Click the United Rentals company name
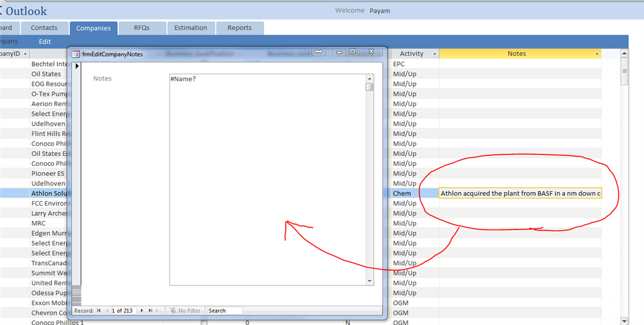644x325 pixels. [x=49, y=283]
